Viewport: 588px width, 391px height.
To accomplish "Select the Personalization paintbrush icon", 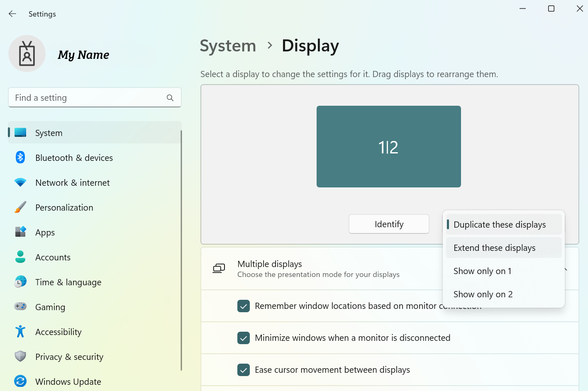I will pyautogui.click(x=20, y=207).
